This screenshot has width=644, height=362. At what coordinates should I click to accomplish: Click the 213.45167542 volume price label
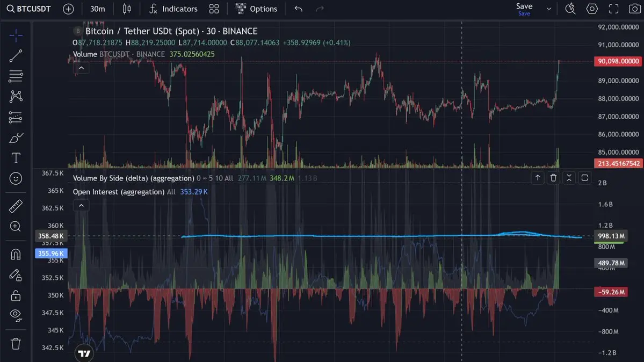point(618,163)
